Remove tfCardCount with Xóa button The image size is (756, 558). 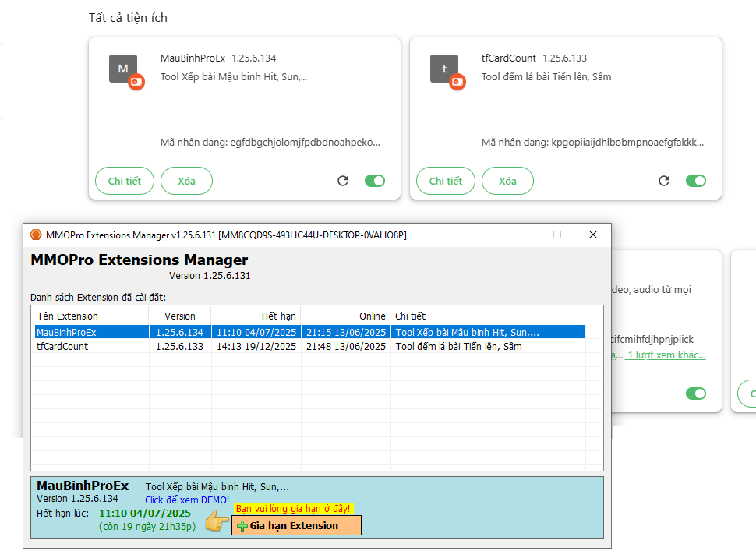point(507,181)
